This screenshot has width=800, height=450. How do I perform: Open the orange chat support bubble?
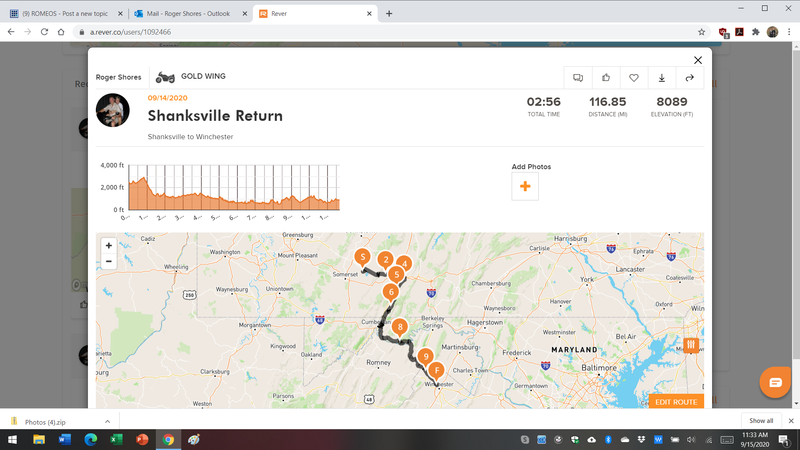(775, 382)
